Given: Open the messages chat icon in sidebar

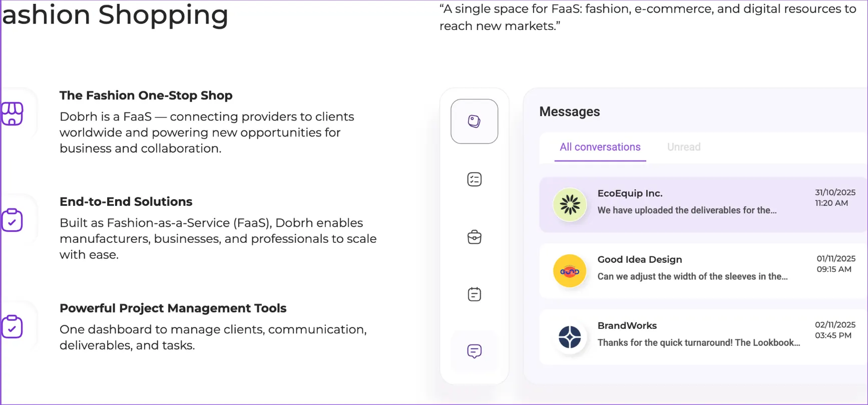Looking at the screenshot, I should point(474,351).
